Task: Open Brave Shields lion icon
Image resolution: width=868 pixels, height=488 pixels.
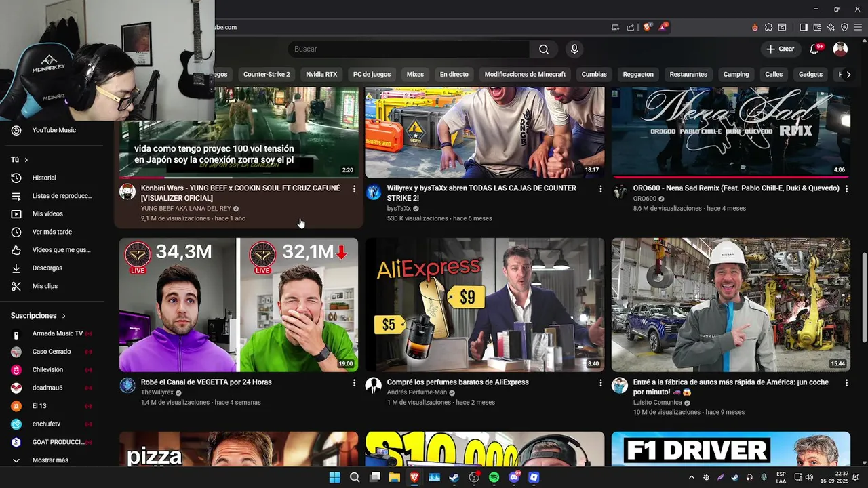Action: [648, 27]
